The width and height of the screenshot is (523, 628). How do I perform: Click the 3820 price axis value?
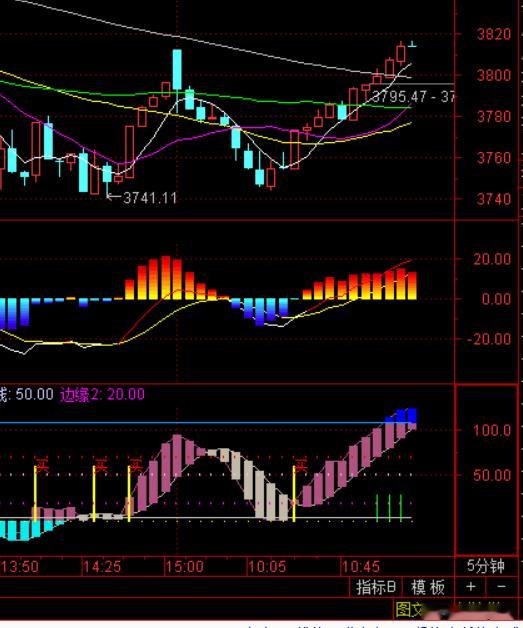click(494, 34)
